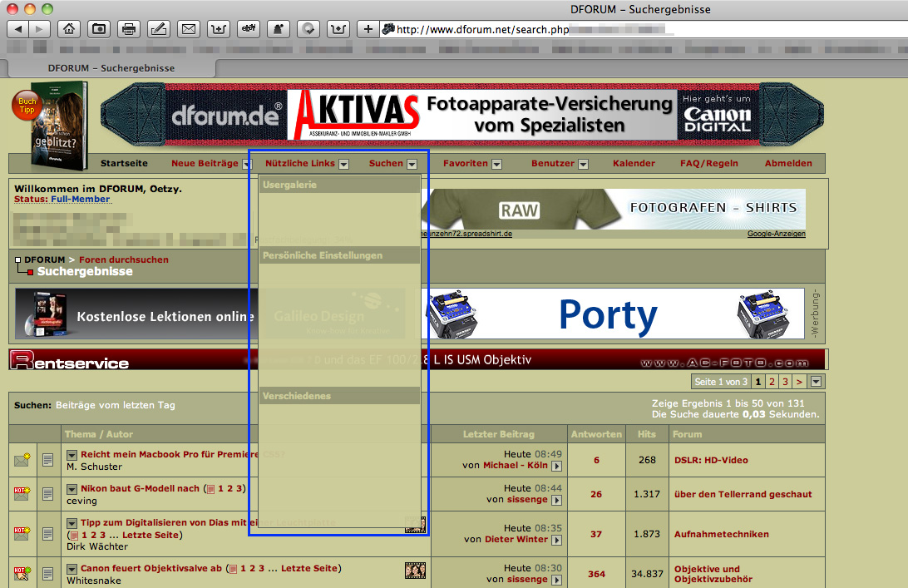908x588 pixels.
Task: Click the Aktivas Fotoapparate-Versicherung banner
Action: (x=481, y=114)
